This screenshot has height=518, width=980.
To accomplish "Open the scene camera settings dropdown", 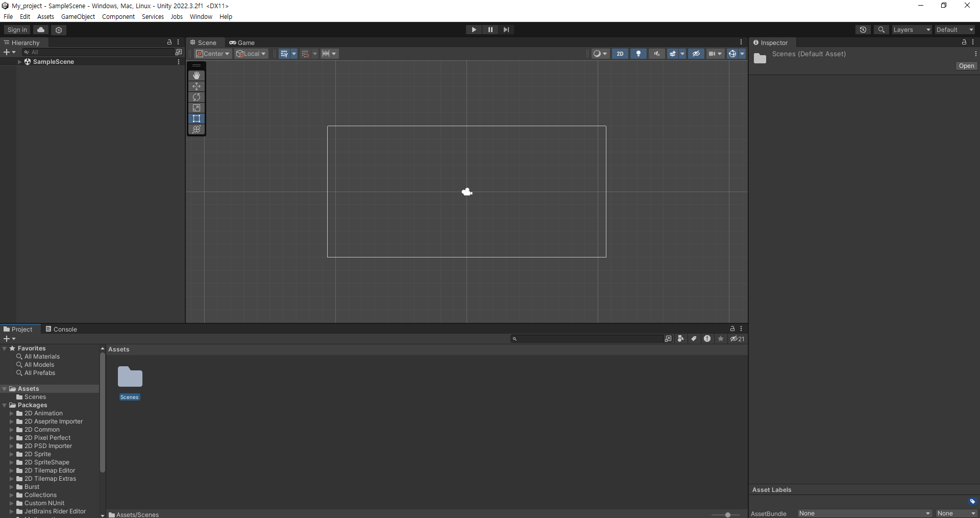I will (x=716, y=54).
